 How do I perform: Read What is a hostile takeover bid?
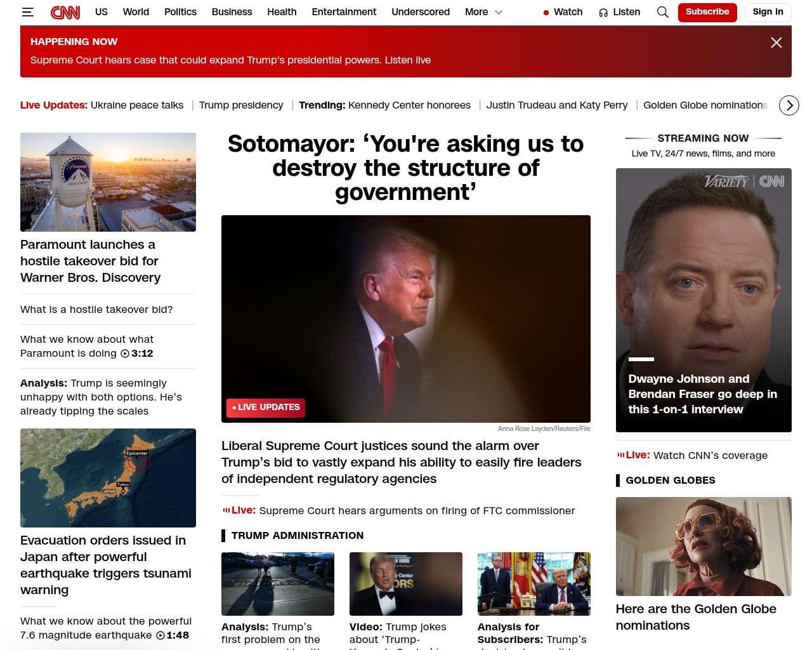pyautogui.click(x=96, y=310)
